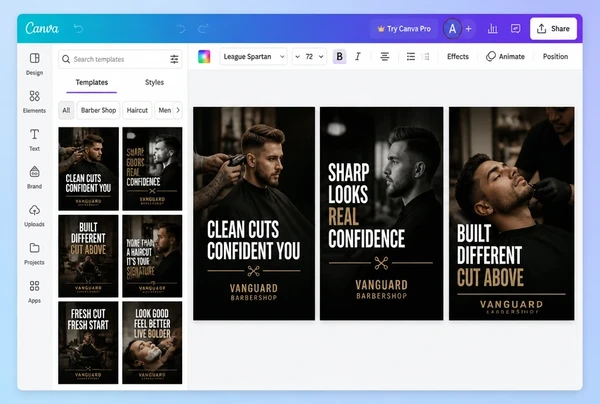Open the search filter sliders icon
Viewport: 600px width, 404px height.
coord(174,59)
